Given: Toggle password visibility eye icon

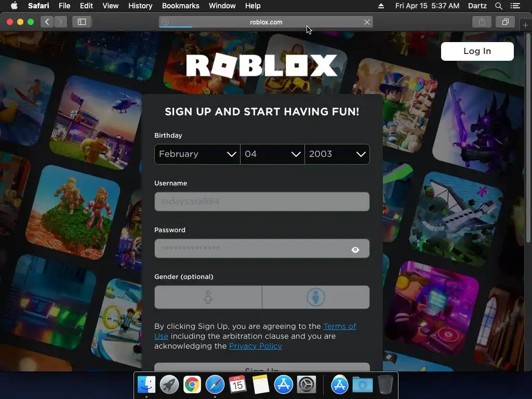Looking at the screenshot, I should click(355, 250).
